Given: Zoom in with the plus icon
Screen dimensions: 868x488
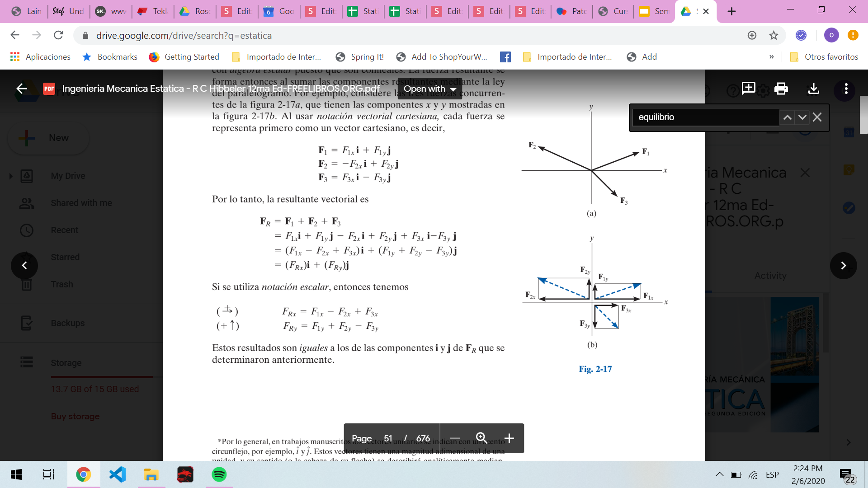Looking at the screenshot, I should click(509, 438).
